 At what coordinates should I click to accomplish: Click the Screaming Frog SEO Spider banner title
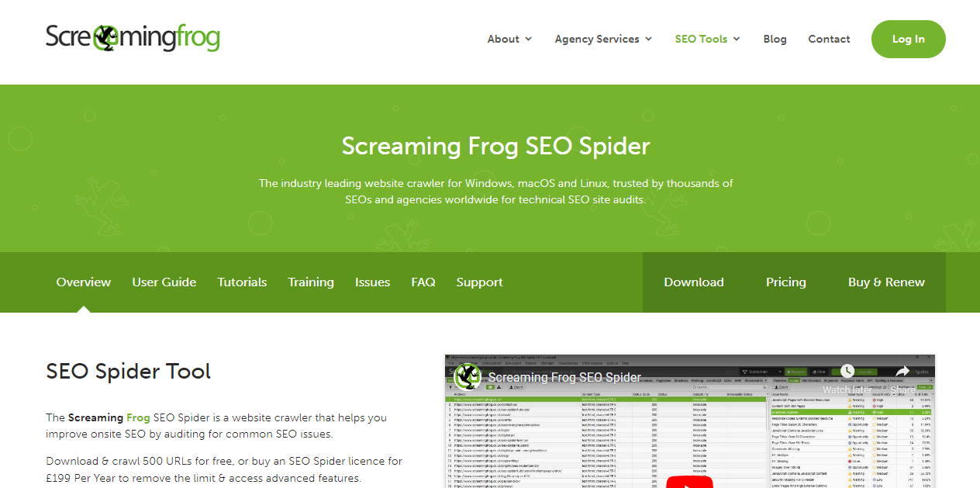click(496, 146)
